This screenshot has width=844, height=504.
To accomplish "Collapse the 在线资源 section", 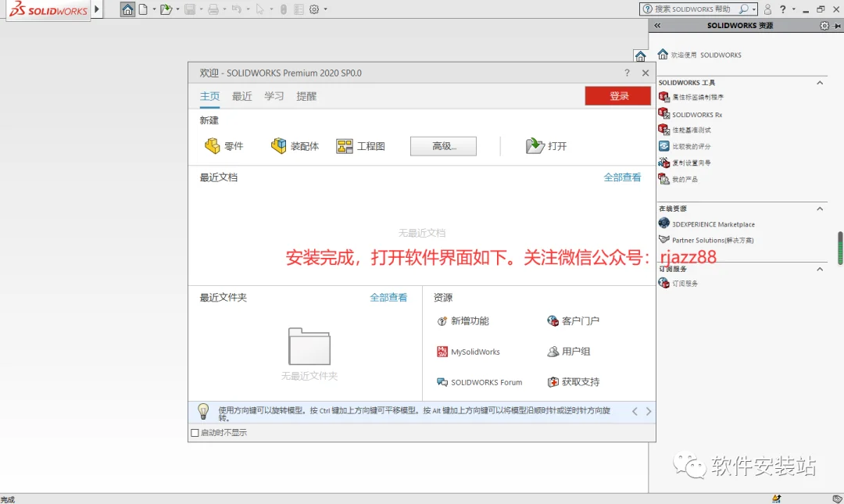I will point(820,209).
